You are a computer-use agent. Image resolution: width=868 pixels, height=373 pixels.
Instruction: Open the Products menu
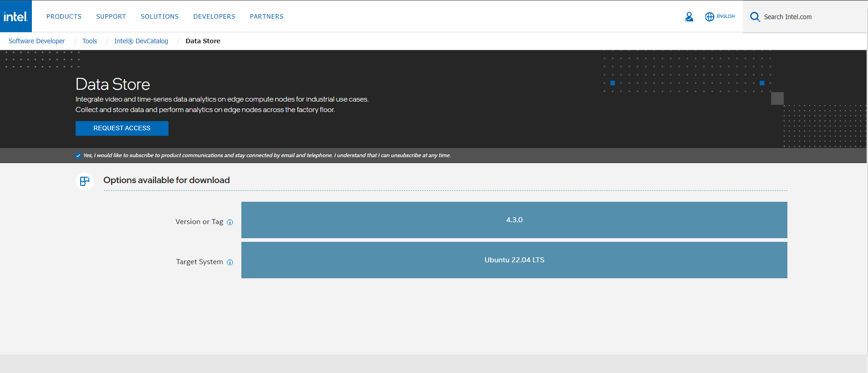64,16
